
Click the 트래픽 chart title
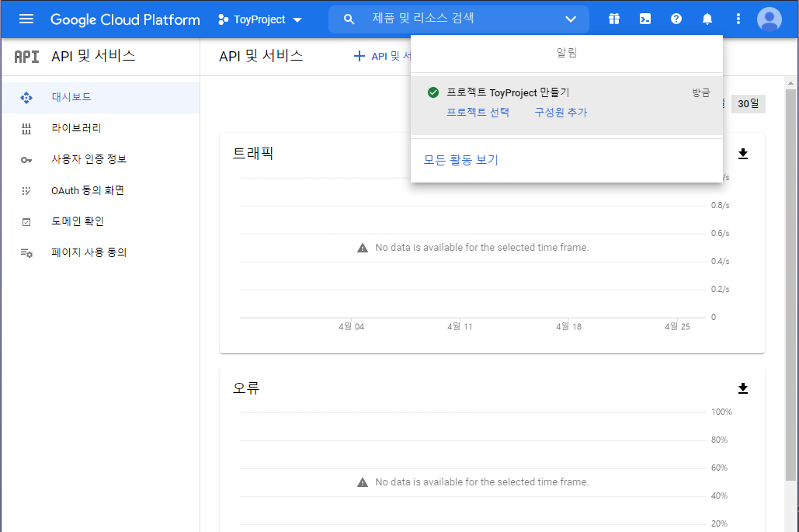[x=253, y=153]
